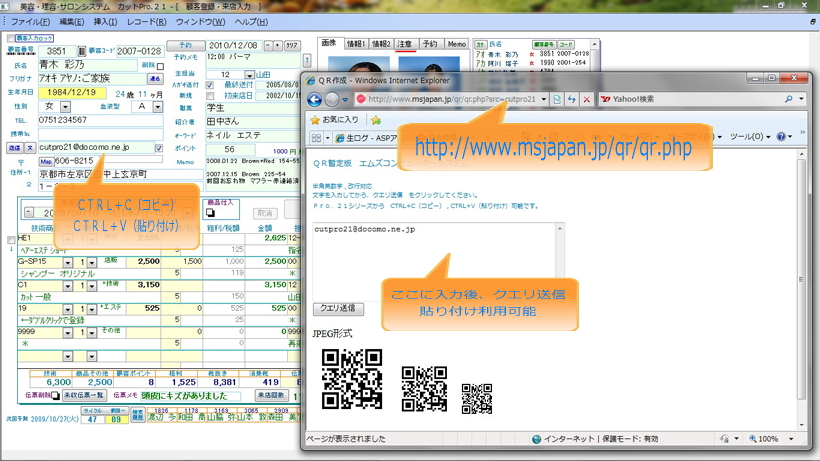
Task: Switch to the 情報1 tab
Action: [x=356, y=44]
